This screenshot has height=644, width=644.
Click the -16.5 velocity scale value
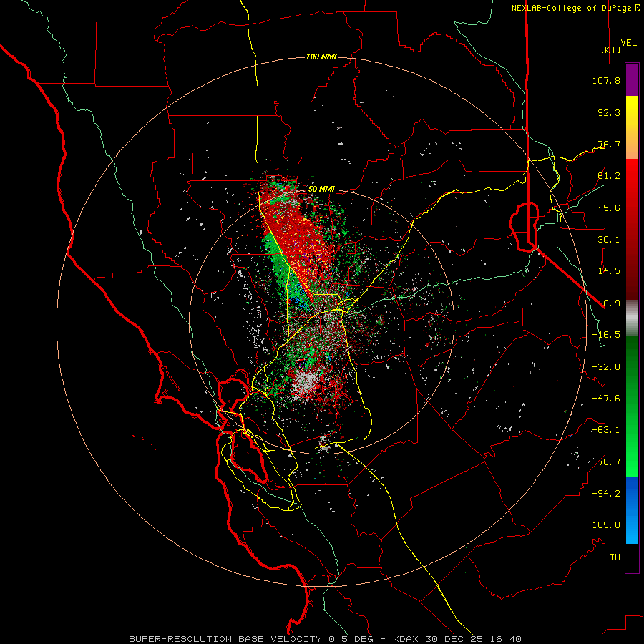[x=606, y=335]
